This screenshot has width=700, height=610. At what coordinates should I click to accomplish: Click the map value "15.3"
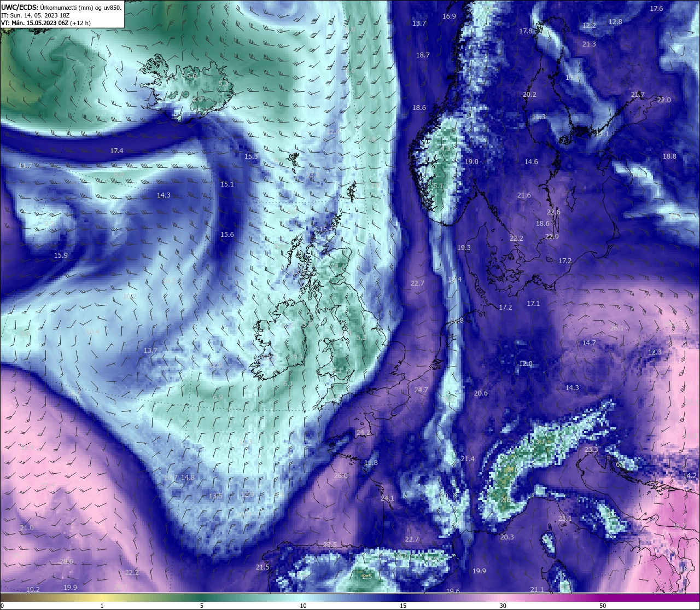(x=251, y=156)
